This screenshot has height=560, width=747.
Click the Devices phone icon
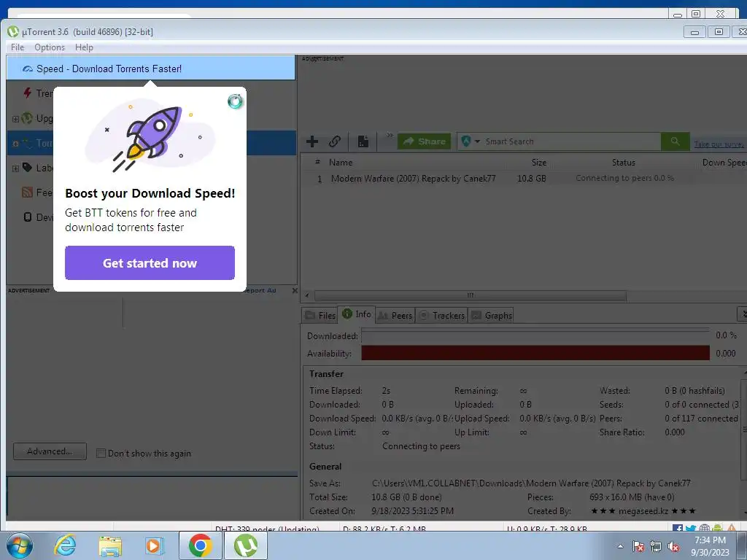tap(28, 217)
